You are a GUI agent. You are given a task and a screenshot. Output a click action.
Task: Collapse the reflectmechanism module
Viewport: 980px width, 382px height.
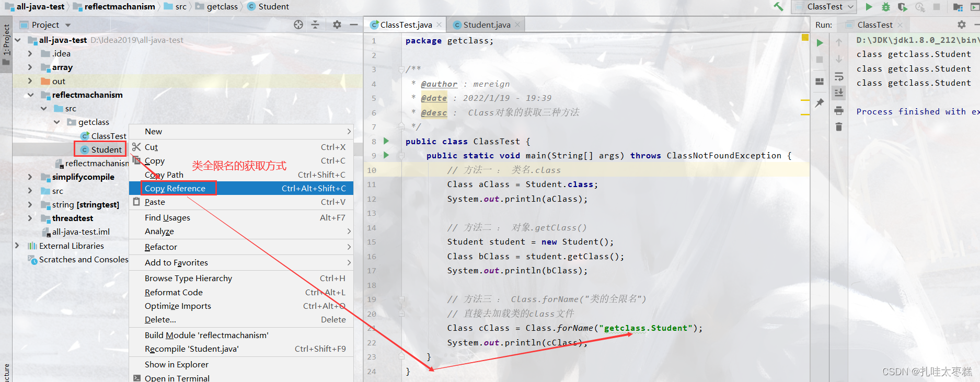(x=30, y=95)
